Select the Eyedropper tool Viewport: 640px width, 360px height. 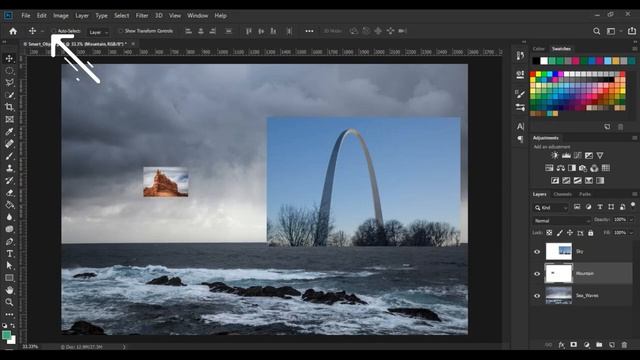tap(9, 131)
